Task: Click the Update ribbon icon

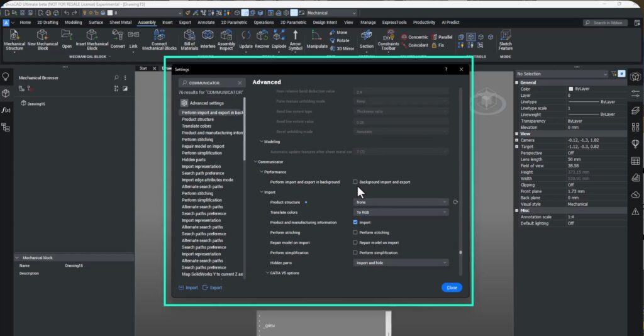Action: 246,39
